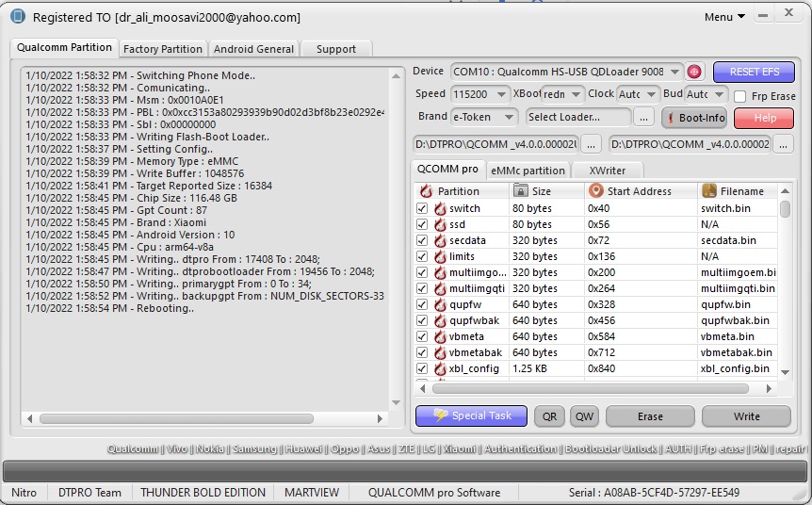Uncheck the secdata partition checkbox
This screenshot has width=812, height=505.
pos(422,240)
